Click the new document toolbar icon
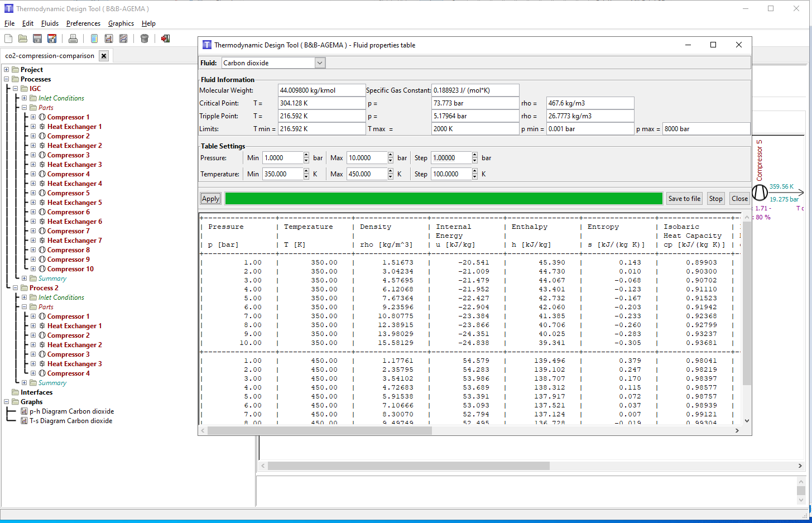 (x=8, y=39)
